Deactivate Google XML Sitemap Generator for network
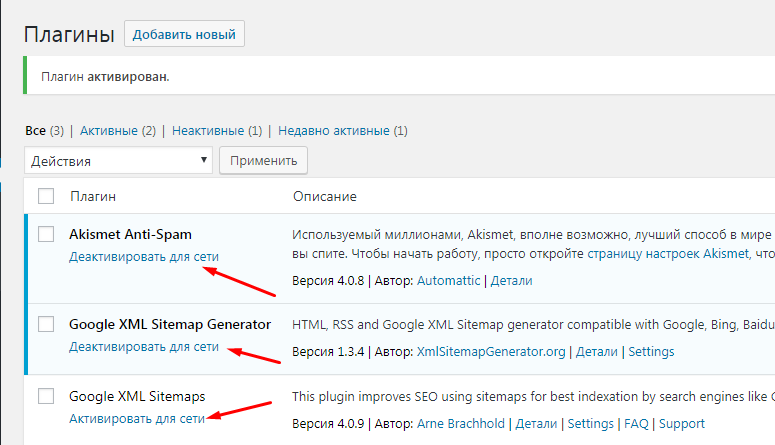 coord(144,347)
